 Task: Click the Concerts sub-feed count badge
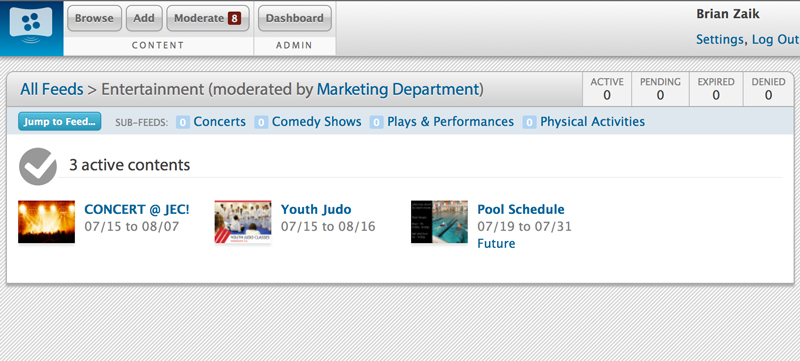183,122
